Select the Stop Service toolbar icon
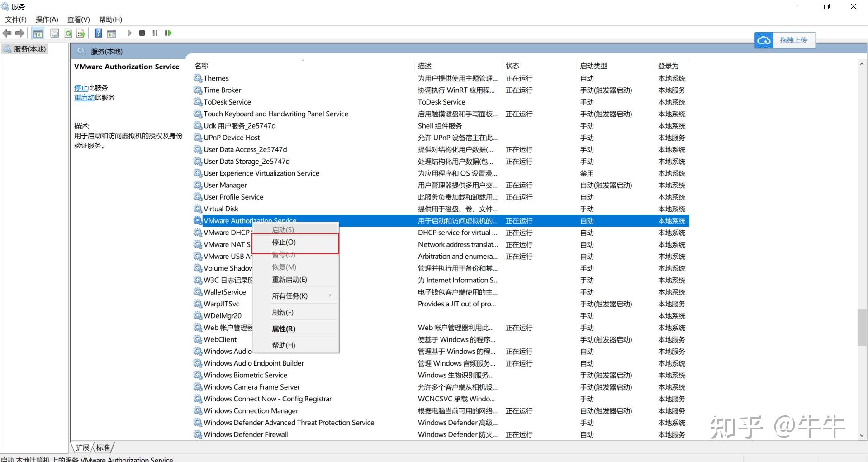Viewport: 868px width, 462px height. 142,33
